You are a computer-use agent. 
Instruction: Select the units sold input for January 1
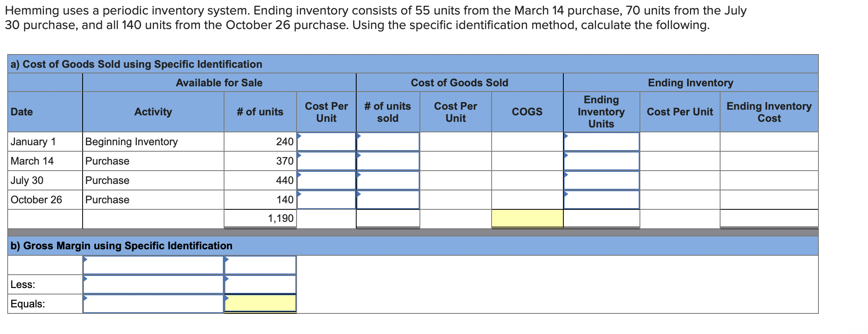point(388,142)
